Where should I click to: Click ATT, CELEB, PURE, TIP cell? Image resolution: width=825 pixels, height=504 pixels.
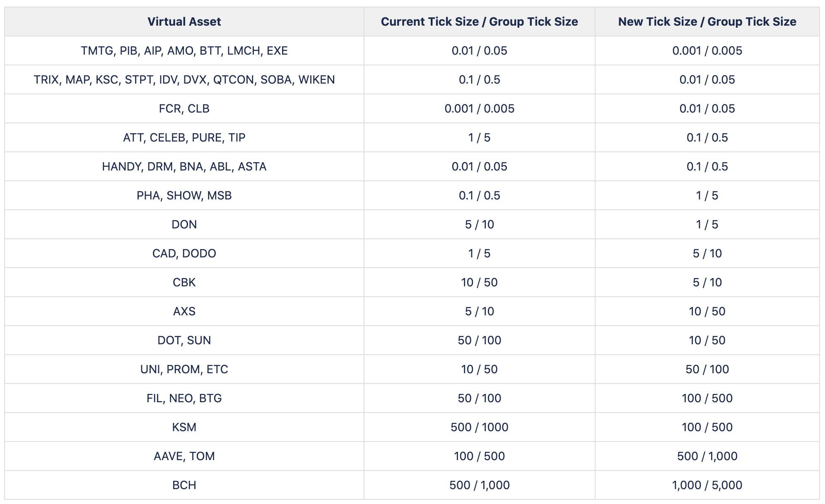point(184,137)
